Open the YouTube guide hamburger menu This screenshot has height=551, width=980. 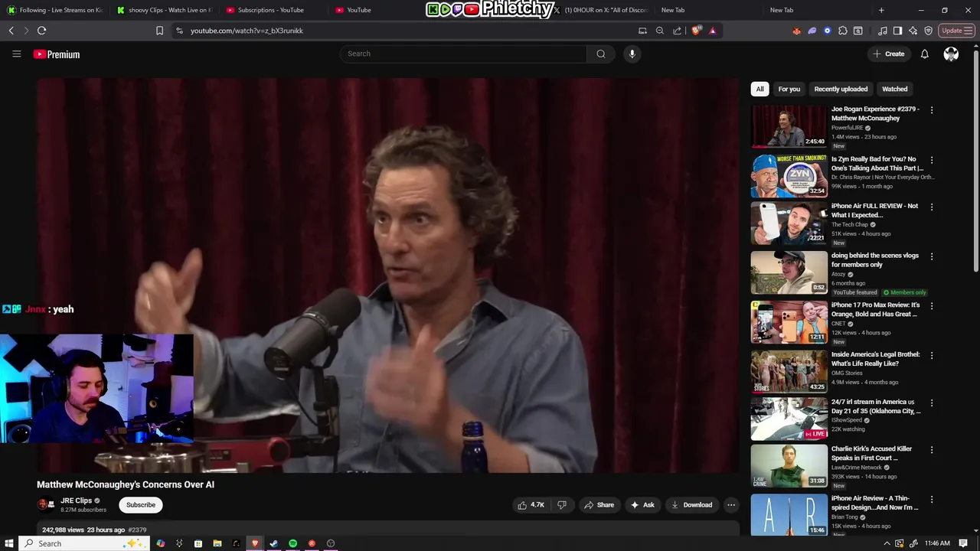coord(16,54)
